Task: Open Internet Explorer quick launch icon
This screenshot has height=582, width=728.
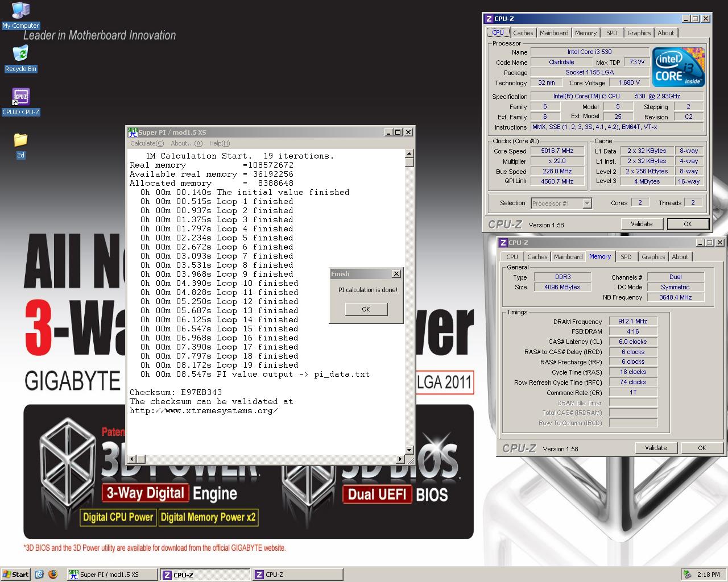Action: pyautogui.click(x=39, y=575)
